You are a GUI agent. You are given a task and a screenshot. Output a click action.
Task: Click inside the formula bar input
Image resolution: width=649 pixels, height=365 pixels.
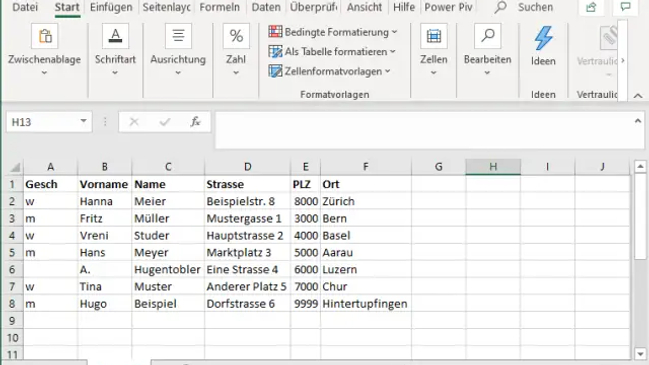click(424, 130)
